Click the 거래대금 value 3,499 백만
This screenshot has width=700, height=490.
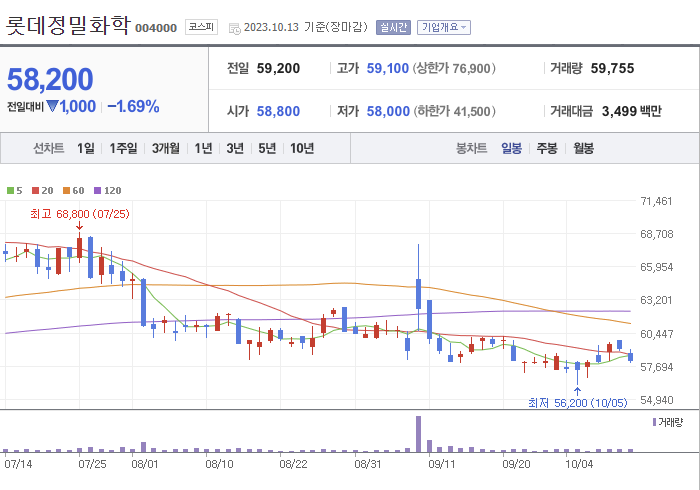tap(631, 111)
